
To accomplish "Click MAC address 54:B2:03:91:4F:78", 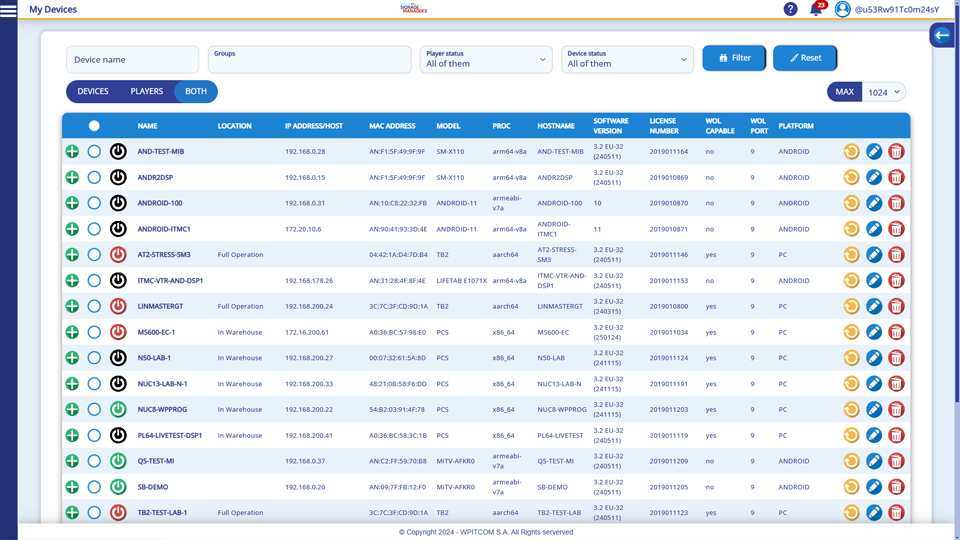I will point(397,410).
